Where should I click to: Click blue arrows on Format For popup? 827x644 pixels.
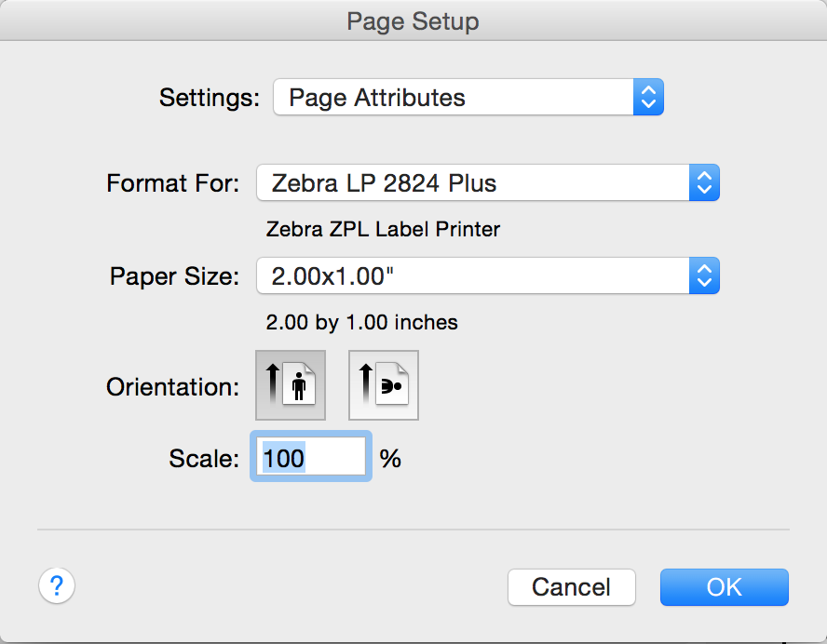[x=704, y=183]
